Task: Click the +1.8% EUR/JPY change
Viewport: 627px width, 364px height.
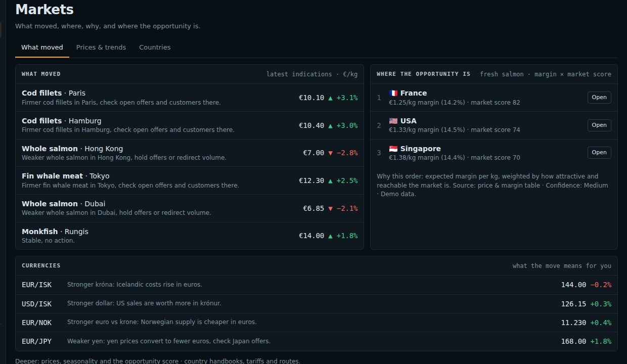Action: click(601, 341)
